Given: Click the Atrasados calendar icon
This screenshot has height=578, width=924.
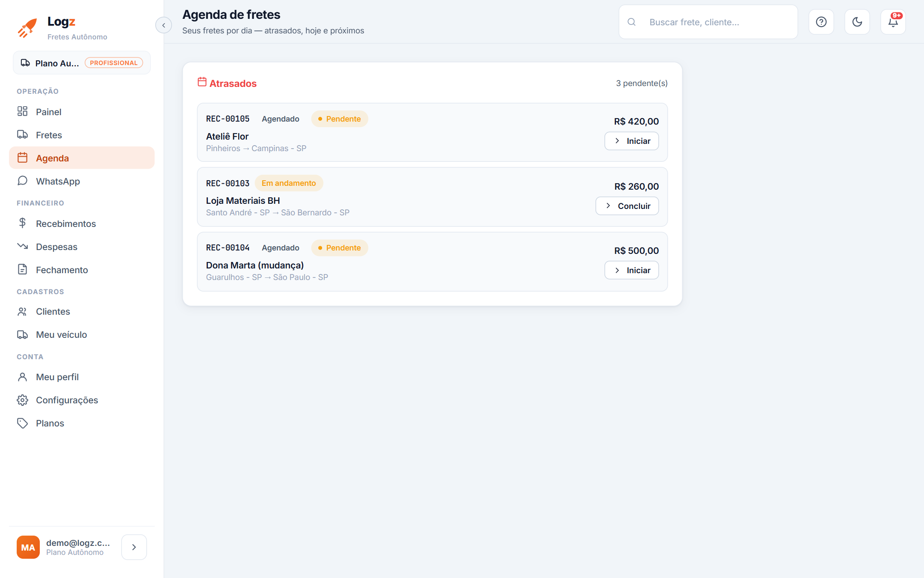Looking at the screenshot, I should pyautogui.click(x=202, y=82).
